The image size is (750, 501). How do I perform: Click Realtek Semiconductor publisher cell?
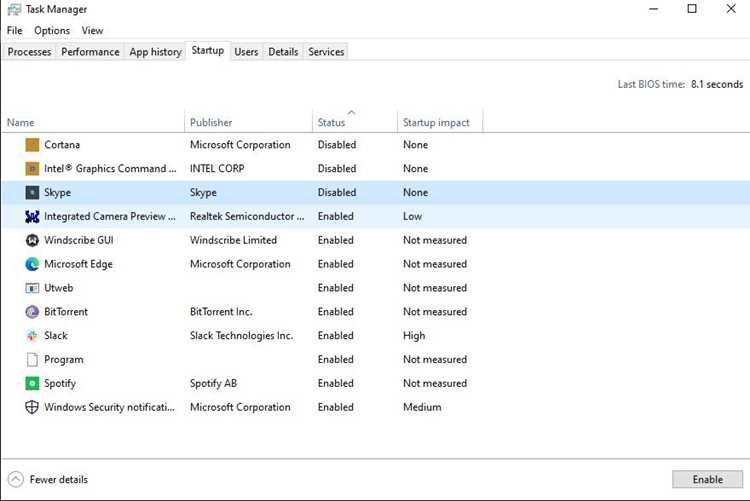pos(247,216)
